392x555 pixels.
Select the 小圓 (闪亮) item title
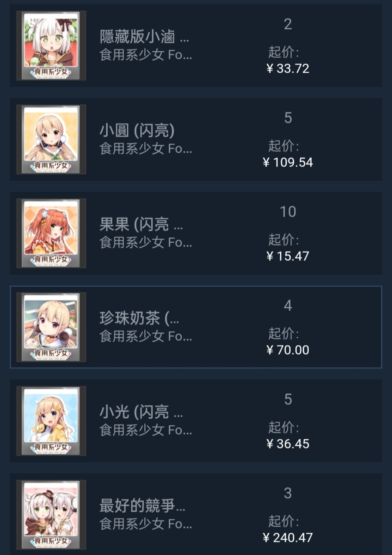(137, 131)
